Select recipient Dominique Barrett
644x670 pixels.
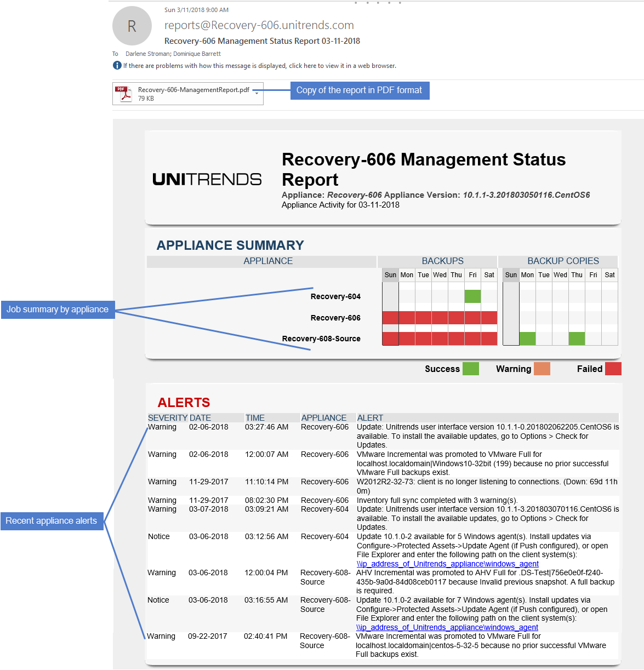pyautogui.click(x=197, y=54)
